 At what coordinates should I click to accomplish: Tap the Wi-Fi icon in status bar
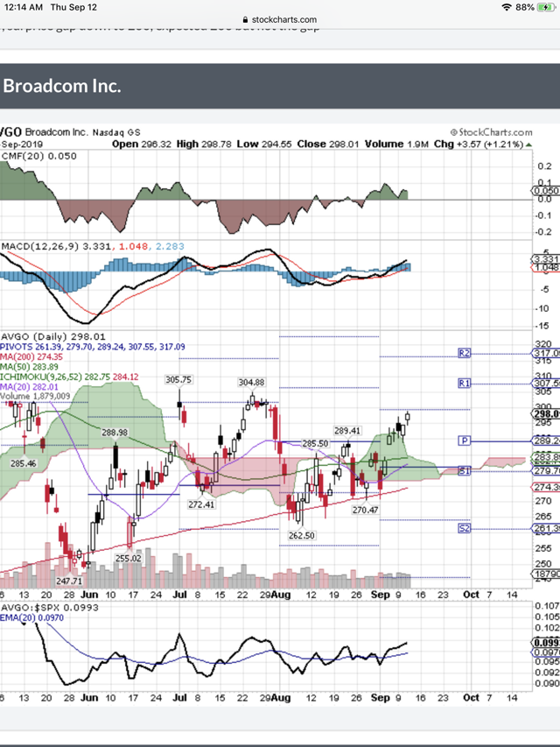(x=507, y=7)
